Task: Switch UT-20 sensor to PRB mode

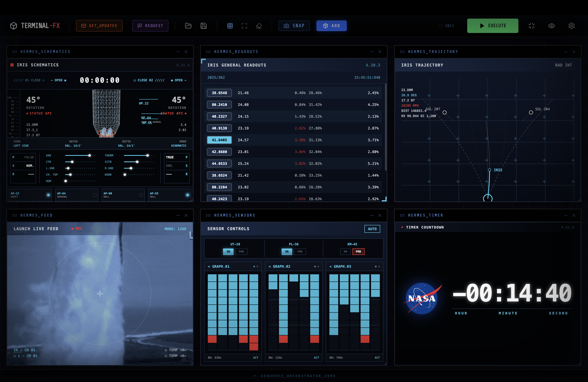Action: [241, 252]
